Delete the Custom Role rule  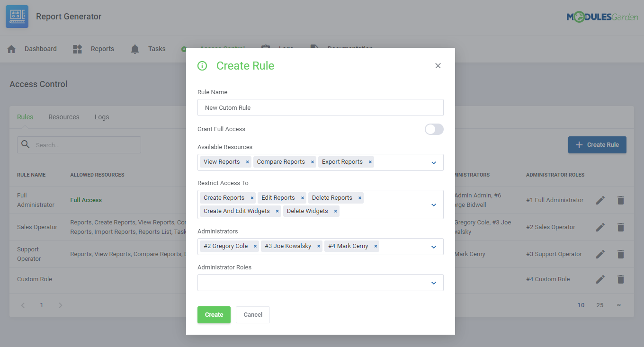coord(620,279)
